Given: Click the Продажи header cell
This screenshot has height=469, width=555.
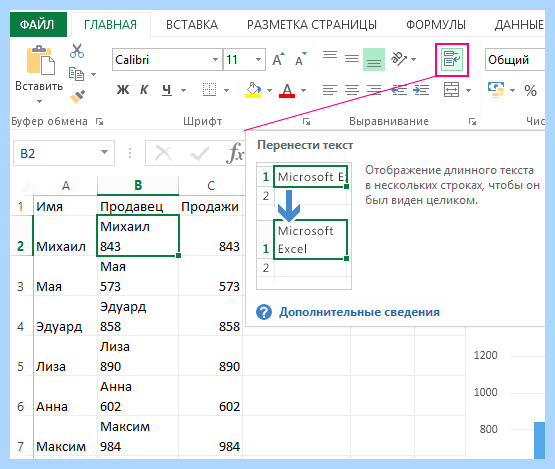Looking at the screenshot, I should (x=211, y=206).
